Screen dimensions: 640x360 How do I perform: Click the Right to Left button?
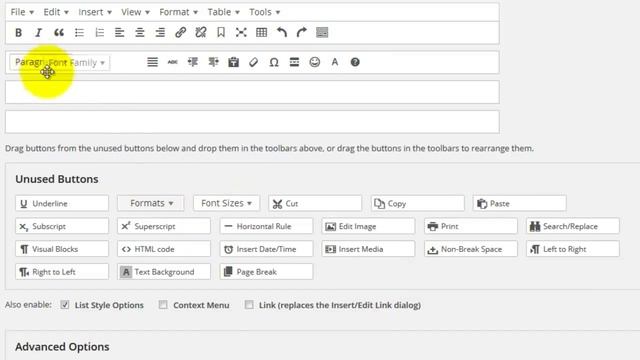(x=62, y=272)
